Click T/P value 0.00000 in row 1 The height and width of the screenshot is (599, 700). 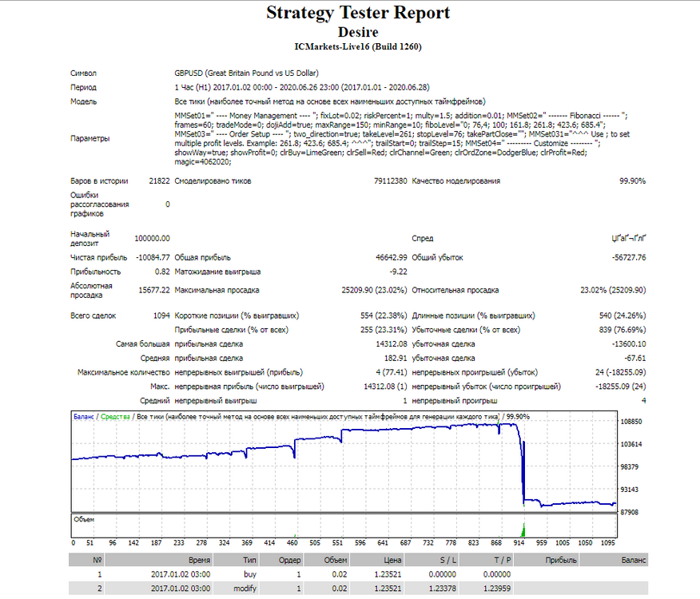pos(497,574)
